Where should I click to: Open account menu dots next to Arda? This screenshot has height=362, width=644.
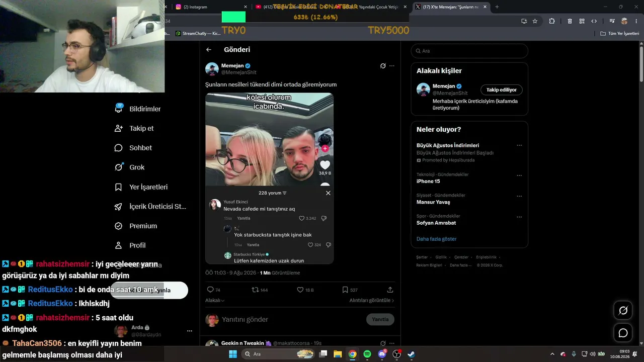[190, 331]
